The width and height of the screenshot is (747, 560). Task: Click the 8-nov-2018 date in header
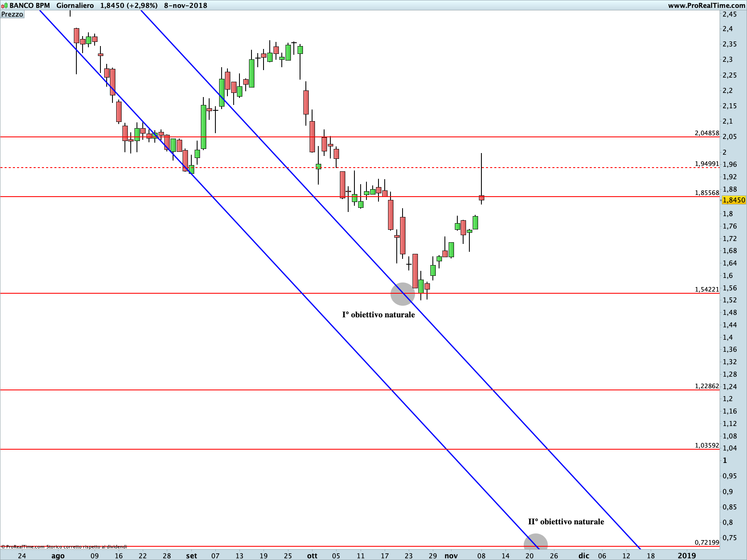(186, 5)
